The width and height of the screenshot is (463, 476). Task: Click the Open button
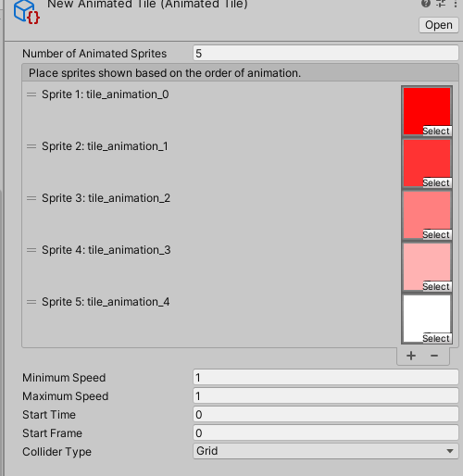point(439,25)
